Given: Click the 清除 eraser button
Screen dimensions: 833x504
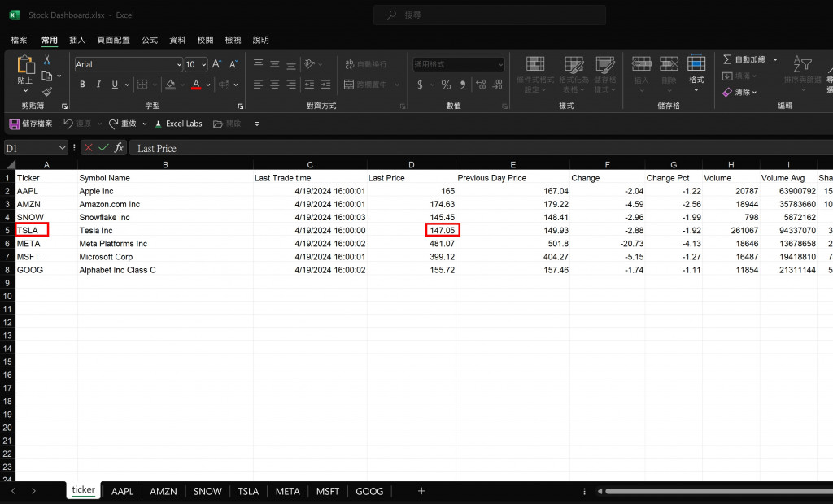Looking at the screenshot, I should tap(739, 92).
